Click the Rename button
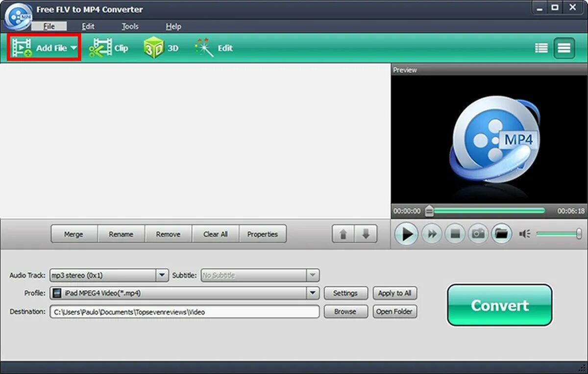The width and height of the screenshot is (588, 374). point(121,234)
